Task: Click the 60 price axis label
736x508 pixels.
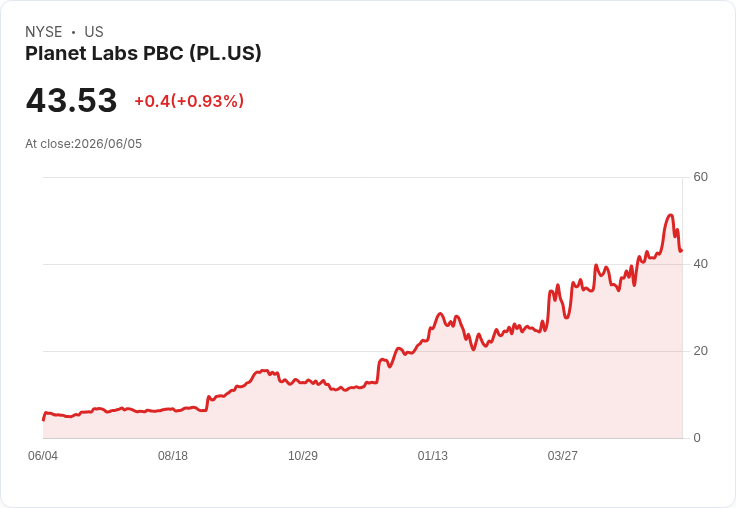Action: click(700, 177)
